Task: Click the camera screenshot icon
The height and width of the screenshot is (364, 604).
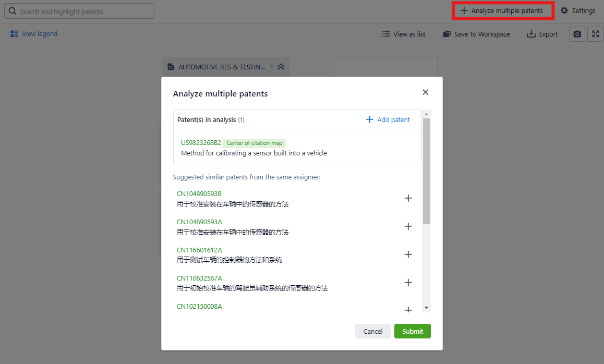Action: 577,34
